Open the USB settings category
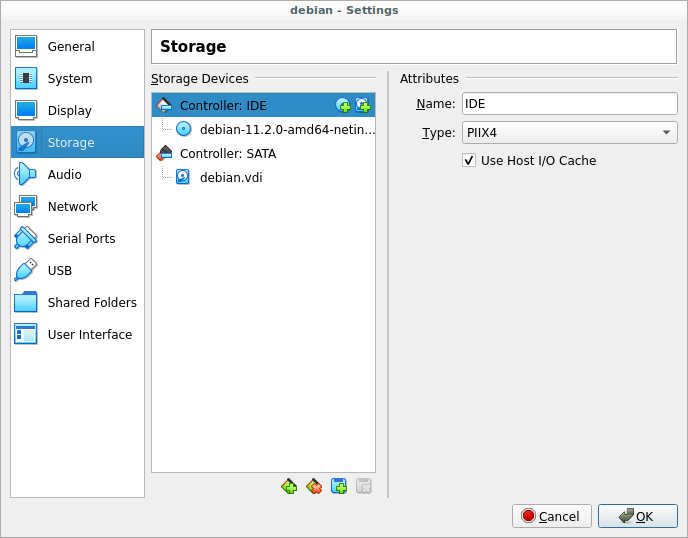Screen dimensions: 688x538 point(60,270)
